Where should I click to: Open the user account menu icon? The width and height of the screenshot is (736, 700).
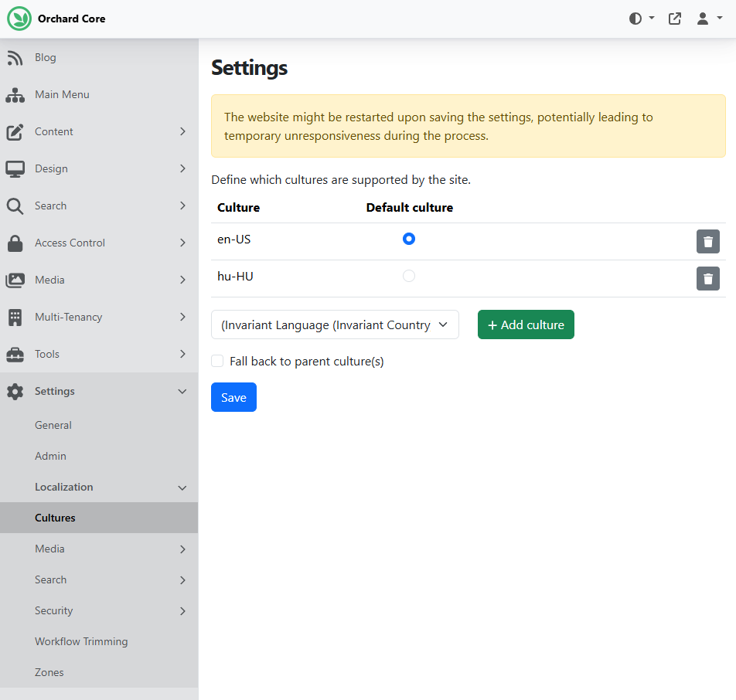[702, 19]
